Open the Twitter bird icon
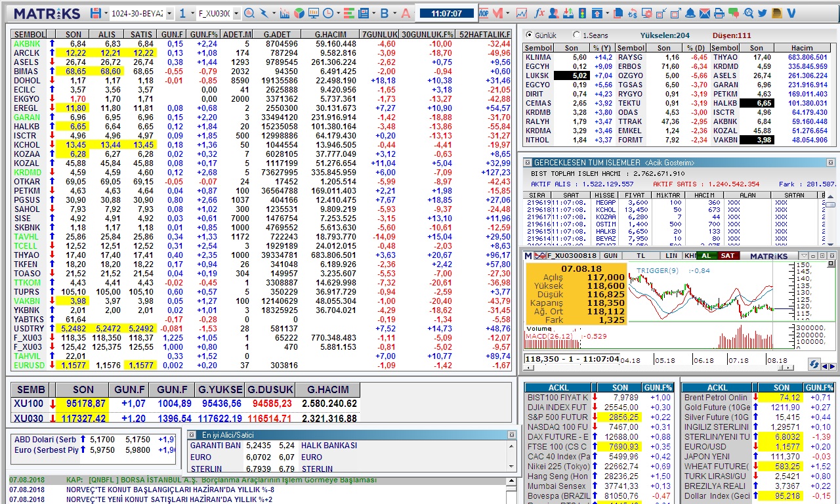The height and width of the screenshot is (504, 840). [x=763, y=13]
